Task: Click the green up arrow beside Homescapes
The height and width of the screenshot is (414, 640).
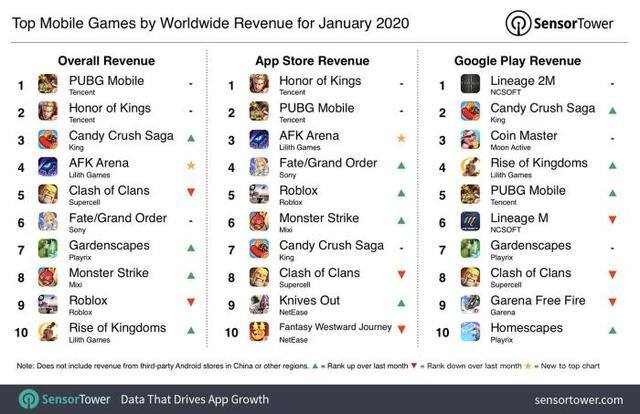Action: click(x=612, y=330)
